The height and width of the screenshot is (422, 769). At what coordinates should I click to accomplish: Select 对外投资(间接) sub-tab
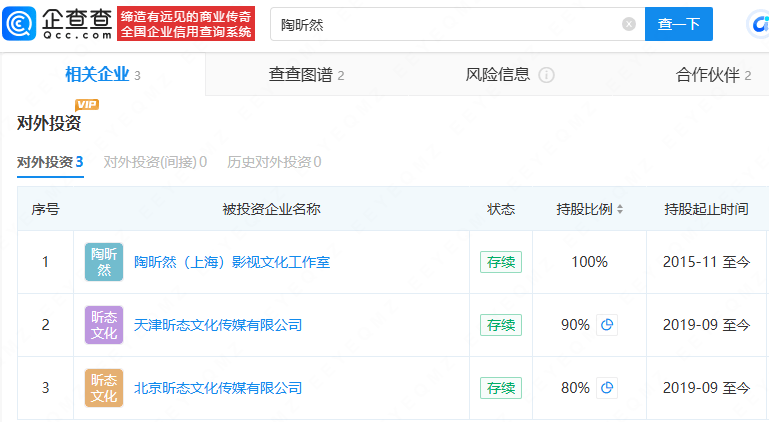[155, 162]
